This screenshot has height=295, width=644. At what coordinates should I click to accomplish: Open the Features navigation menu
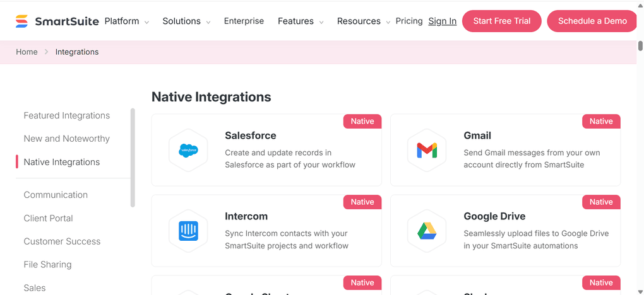(x=295, y=21)
